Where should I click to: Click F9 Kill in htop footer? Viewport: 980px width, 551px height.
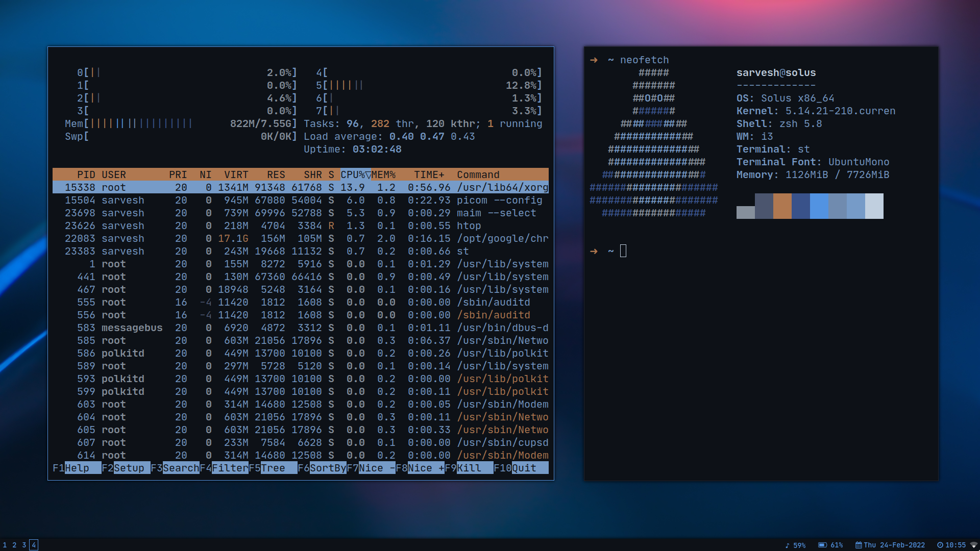coord(469,468)
